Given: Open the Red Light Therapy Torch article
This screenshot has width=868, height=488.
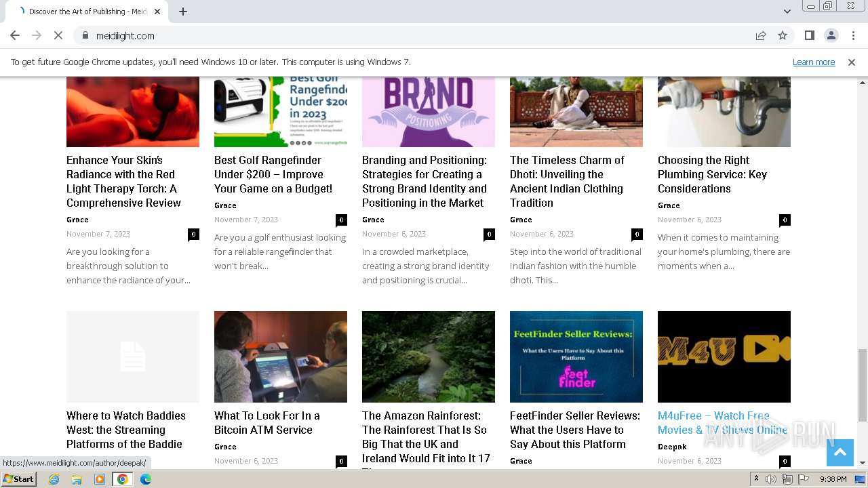Looking at the screenshot, I should [124, 182].
